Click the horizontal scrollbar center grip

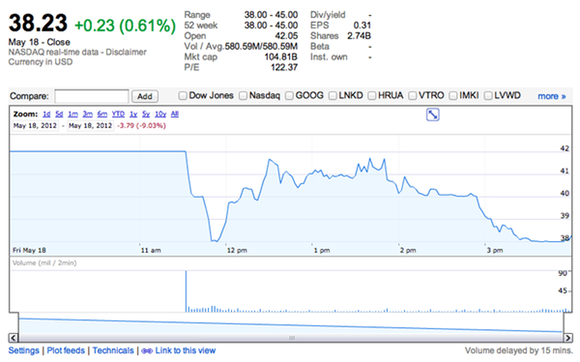(292, 338)
